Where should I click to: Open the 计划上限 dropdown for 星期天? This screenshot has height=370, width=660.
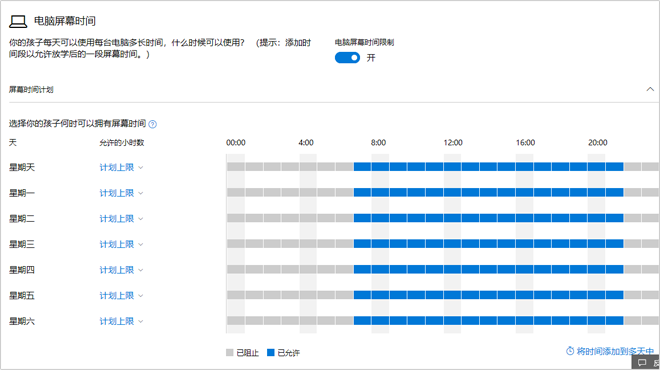point(121,168)
